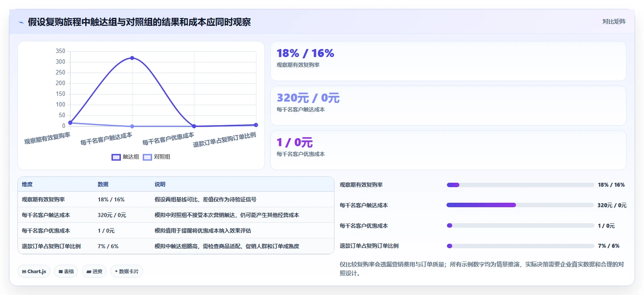The width and height of the screenshot is (644, 295).
Task: Click description starting 模拟中对照组不接受本次营销触达
Action: 227,215
